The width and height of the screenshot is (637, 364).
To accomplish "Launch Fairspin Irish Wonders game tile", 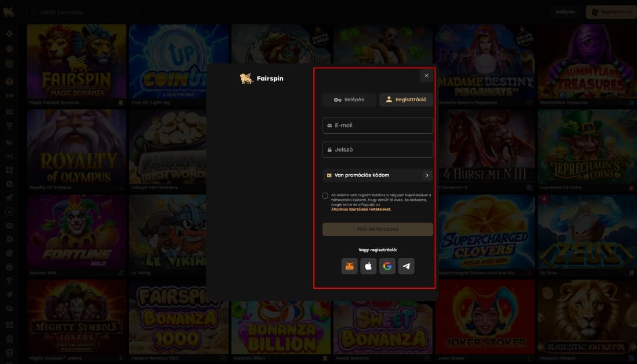I will click(x=168, y=147).
